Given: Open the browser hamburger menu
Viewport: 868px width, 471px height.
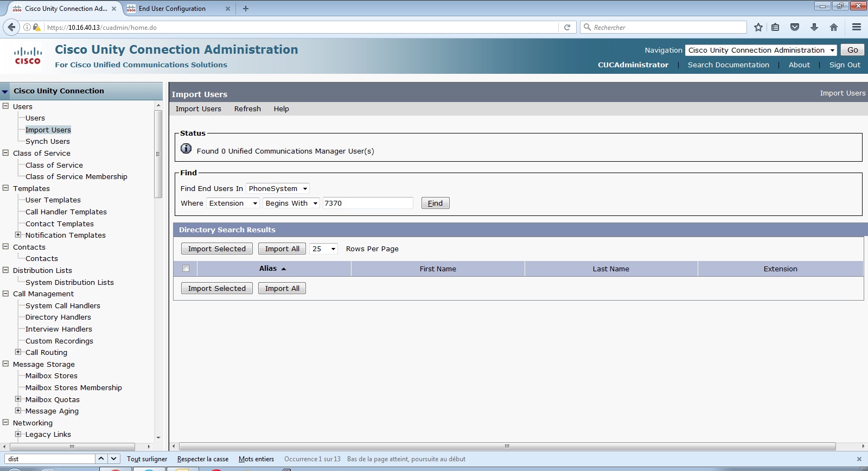Looking at the screenshot, I should 857,27.
